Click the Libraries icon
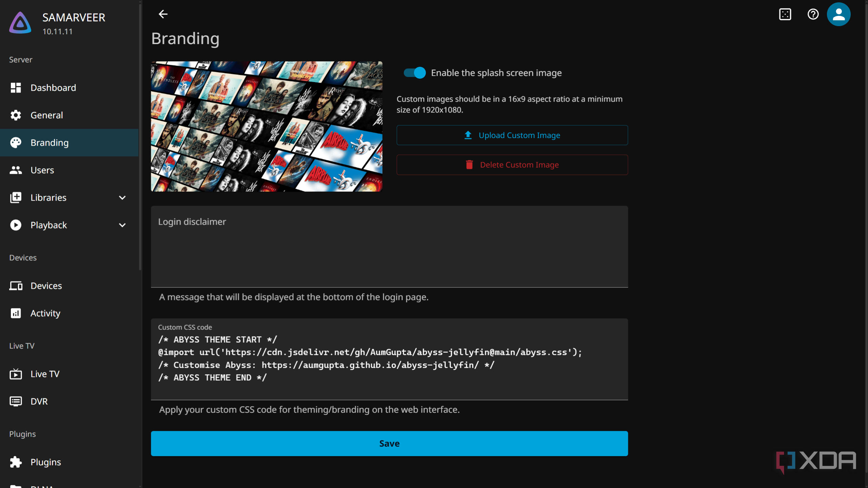Screen dimensions: 868x488 (x=16, y=198)
